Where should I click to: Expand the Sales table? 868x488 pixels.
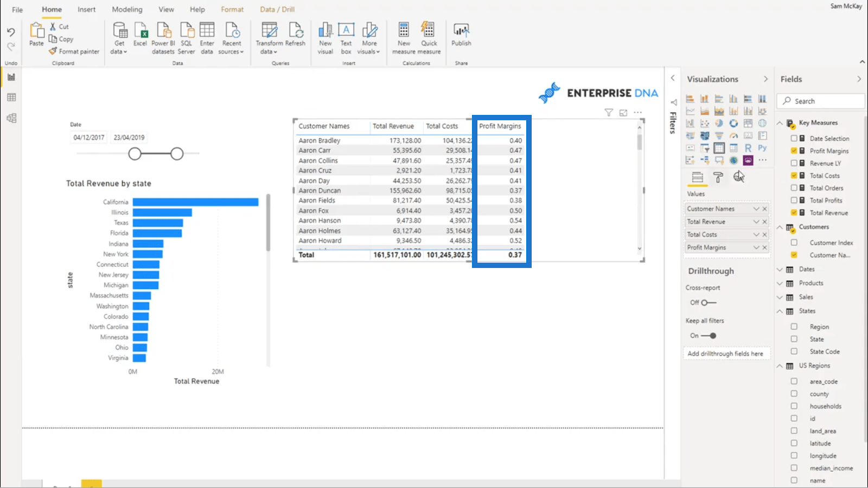point(780,297)
